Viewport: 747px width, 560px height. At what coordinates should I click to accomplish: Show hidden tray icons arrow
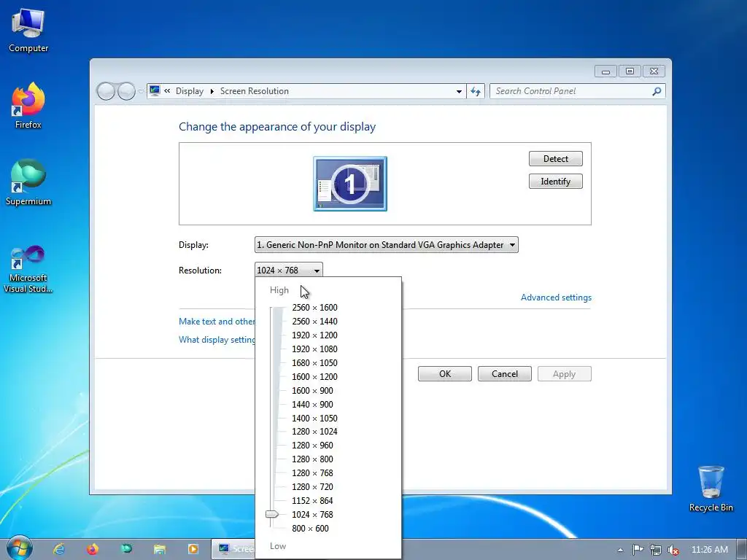click(x=620, y=550)
